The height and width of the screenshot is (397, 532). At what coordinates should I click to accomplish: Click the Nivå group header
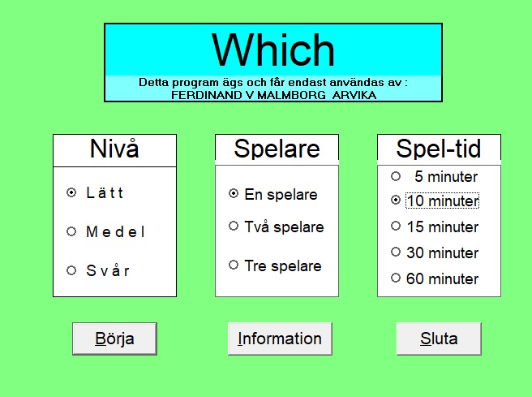[x=114, y=149]
